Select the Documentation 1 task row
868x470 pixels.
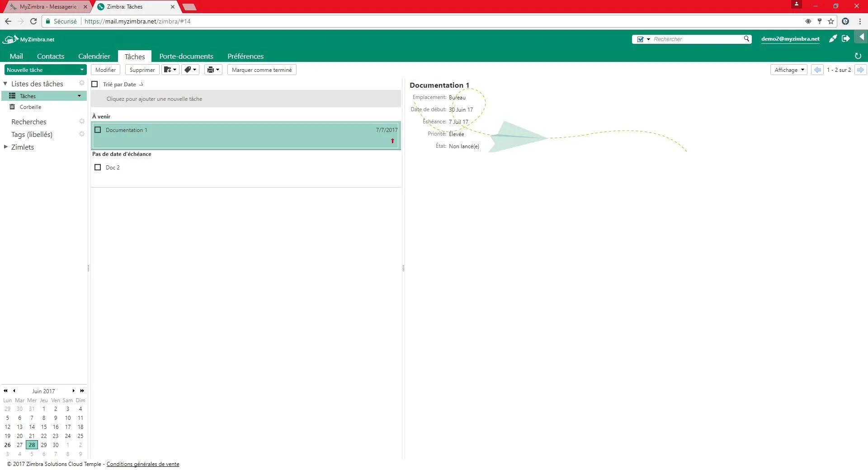[246, 135]
